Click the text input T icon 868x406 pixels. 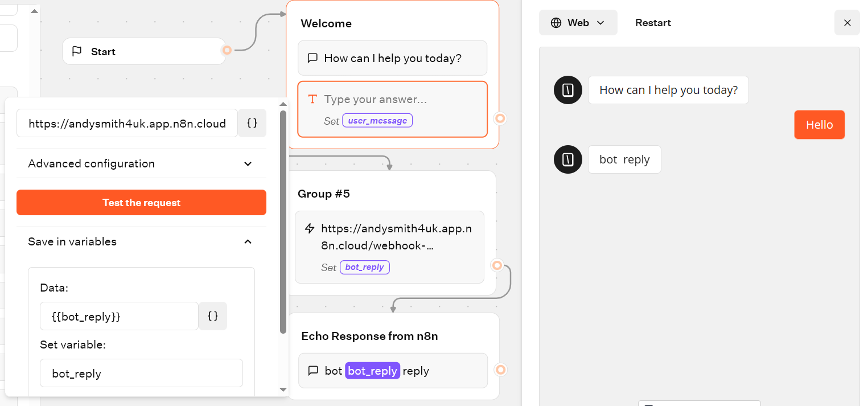[312, 99]
